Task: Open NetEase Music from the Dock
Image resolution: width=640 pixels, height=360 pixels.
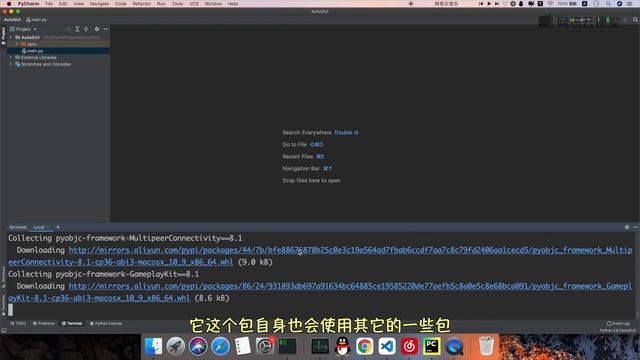Action: (409, 346)
